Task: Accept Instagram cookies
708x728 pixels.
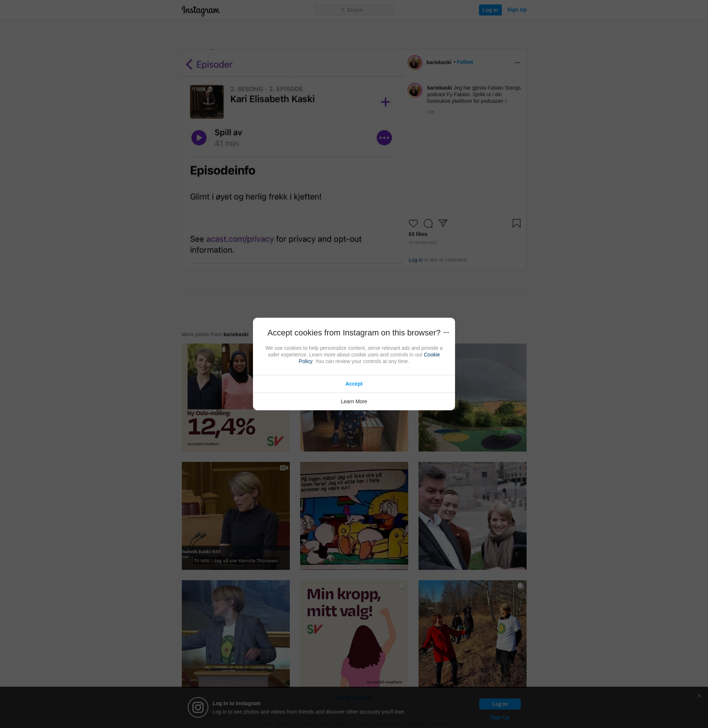Action: [x=354, y=384]
